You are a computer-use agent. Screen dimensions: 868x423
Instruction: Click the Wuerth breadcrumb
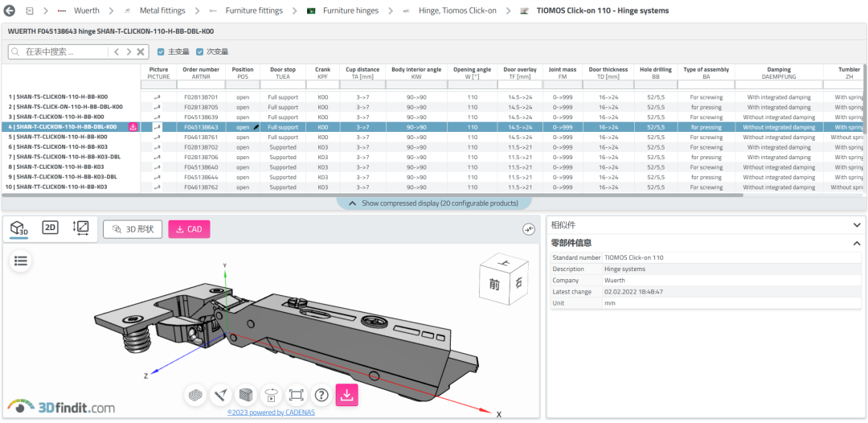pyautogui.click(x=86, y=10)
